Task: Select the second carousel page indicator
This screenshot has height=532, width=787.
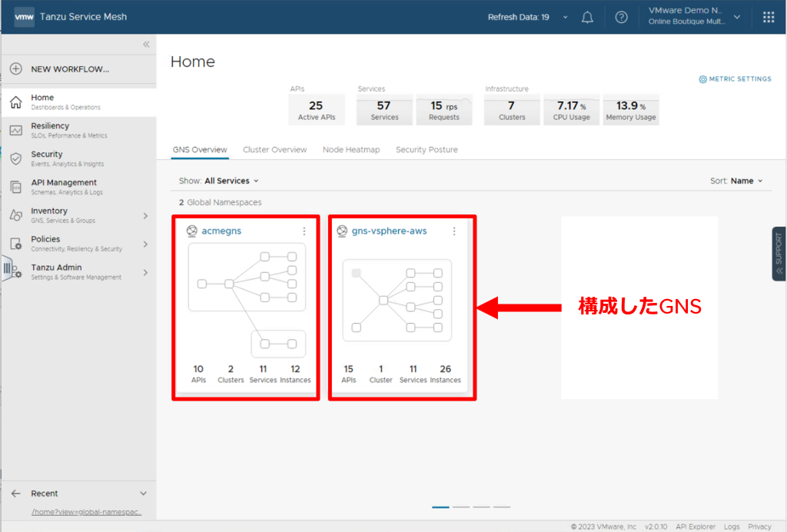Action: pyautogui.click(x=461, y=507)
